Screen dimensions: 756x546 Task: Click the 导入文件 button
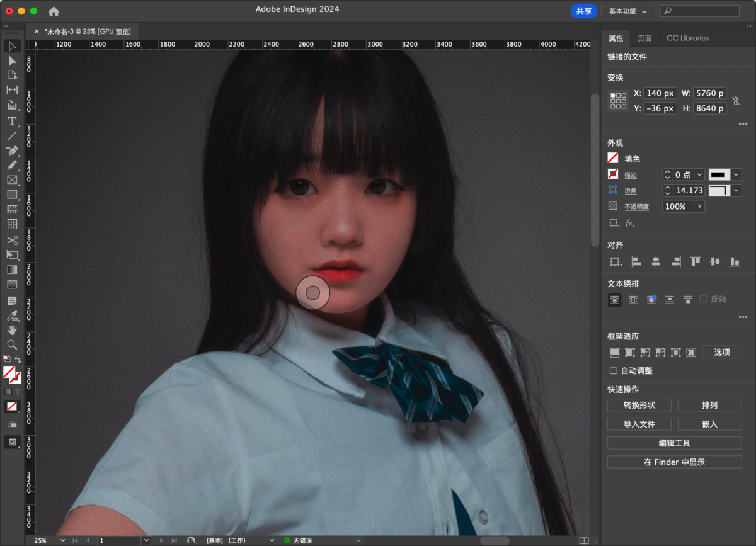[639, 424]
